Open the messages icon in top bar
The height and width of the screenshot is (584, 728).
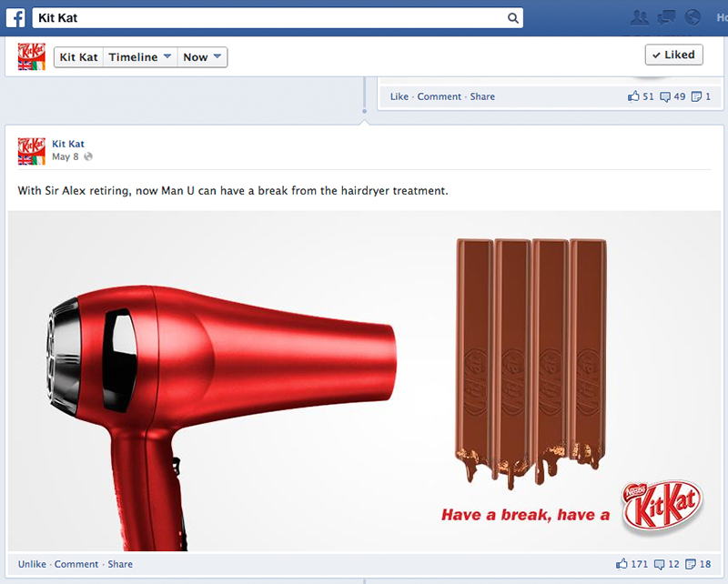[666, 18]
